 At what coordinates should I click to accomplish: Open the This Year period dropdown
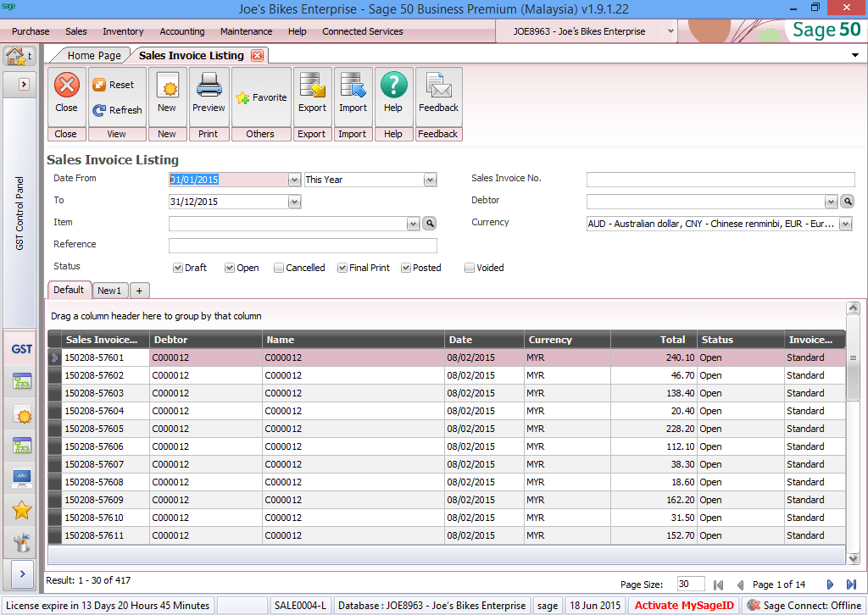coord(430,179)
